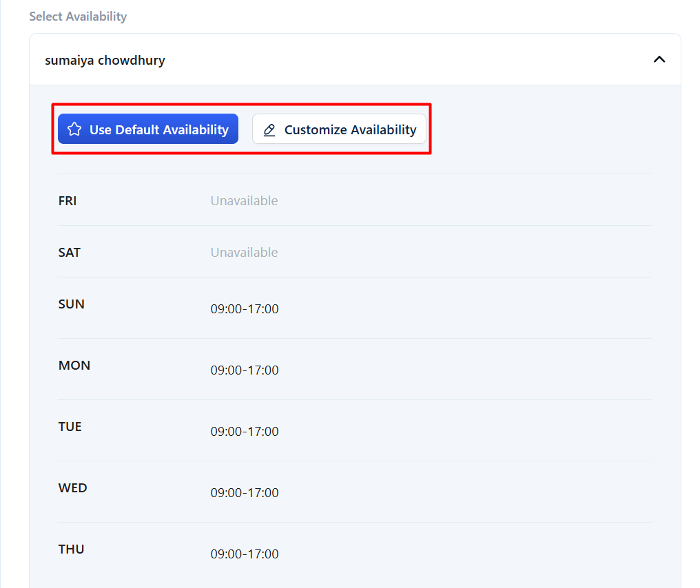
Task: Click the SAT day label
Action: [x=69, y=253]
